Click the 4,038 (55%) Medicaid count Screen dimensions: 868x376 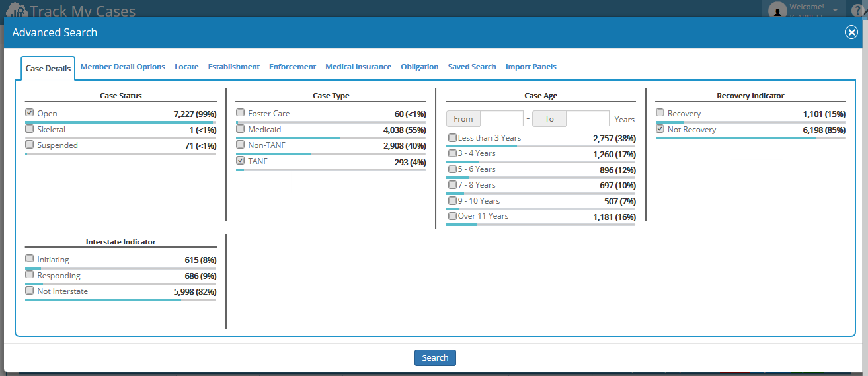(405, 130)
